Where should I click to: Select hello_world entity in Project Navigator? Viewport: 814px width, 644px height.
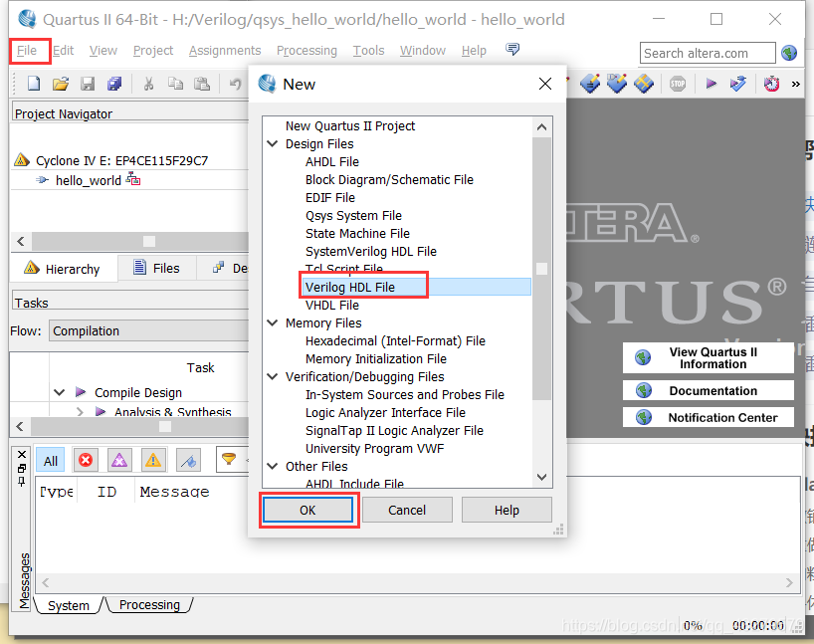pos(89,180)
